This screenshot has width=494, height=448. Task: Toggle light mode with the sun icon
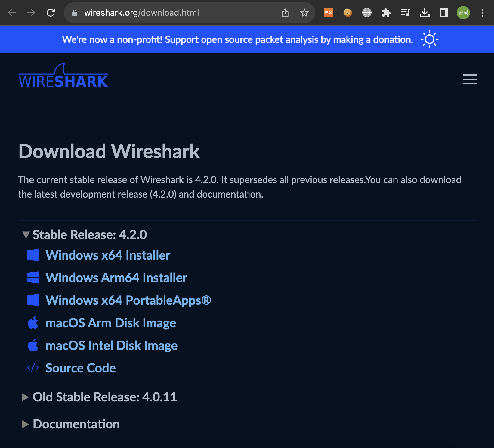tap(430, 39)
